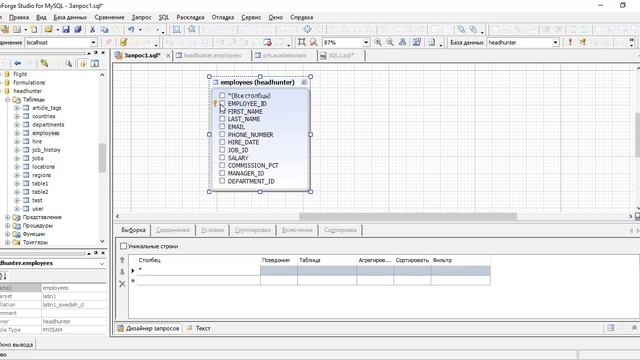The height and width of the screenshot is (360, 640).
Task: Open the Правка menu
Action: (x=19, y=17)
